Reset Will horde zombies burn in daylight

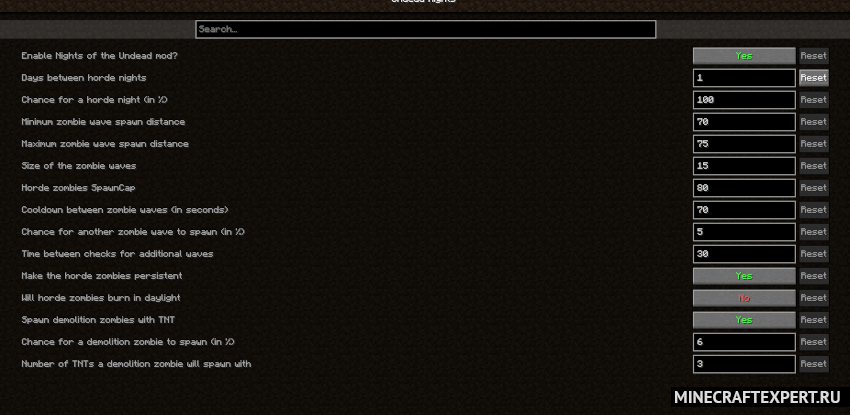pyautogui.click(x=814, y=298)
